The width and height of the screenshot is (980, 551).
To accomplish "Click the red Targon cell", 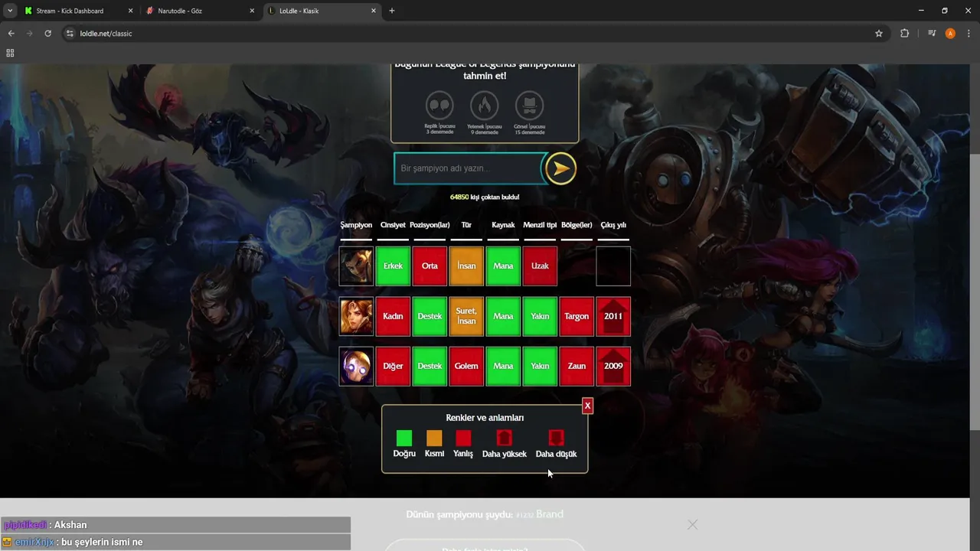I will tap(577, 316).
